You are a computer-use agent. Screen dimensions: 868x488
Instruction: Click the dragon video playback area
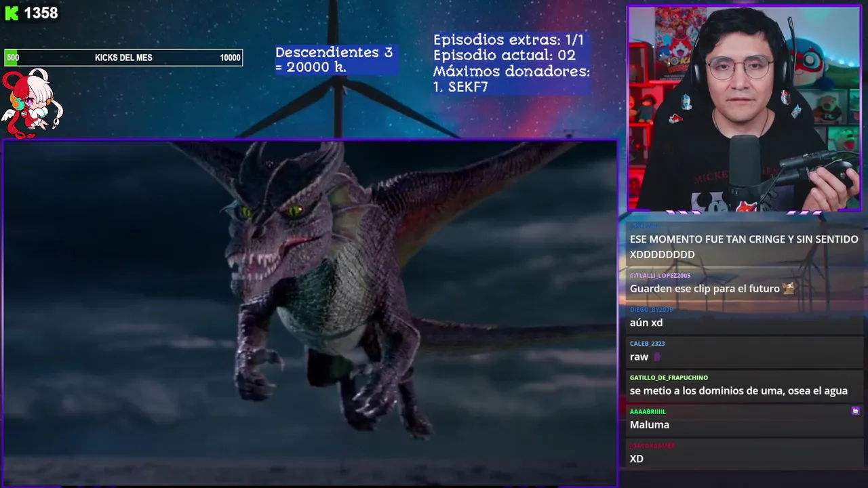[310, 313]
